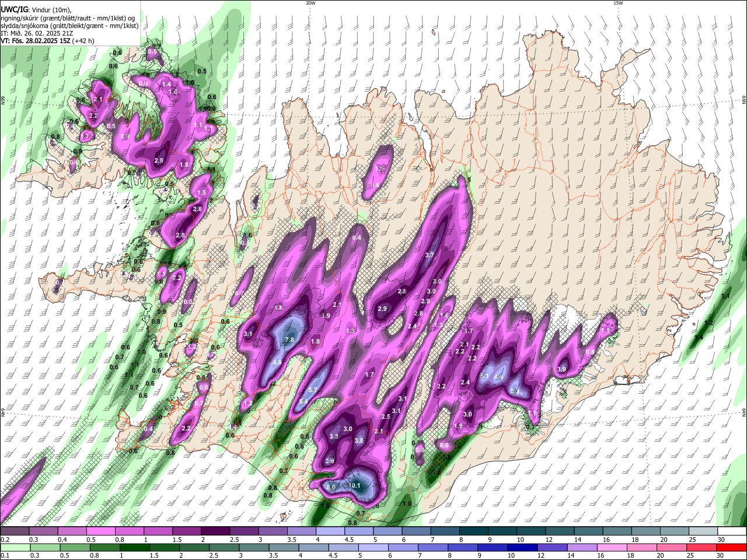747x560 pixels.
Task: Click the '0.2' legend scale label
Action: [5, 540]
